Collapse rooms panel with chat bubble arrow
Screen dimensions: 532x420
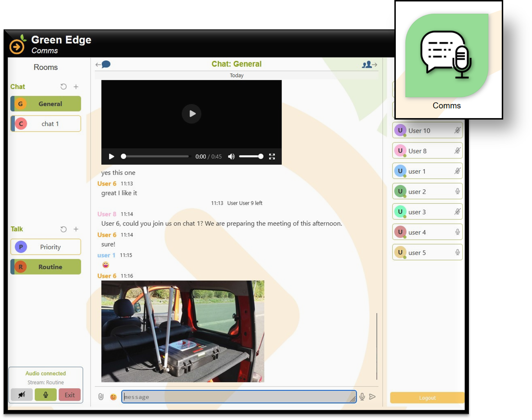click(x=103, y=64)
